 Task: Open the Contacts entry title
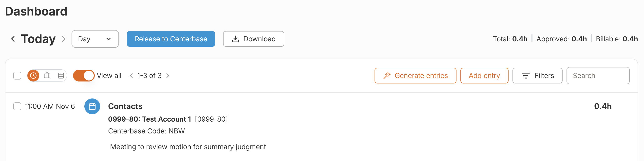[125, 106]
